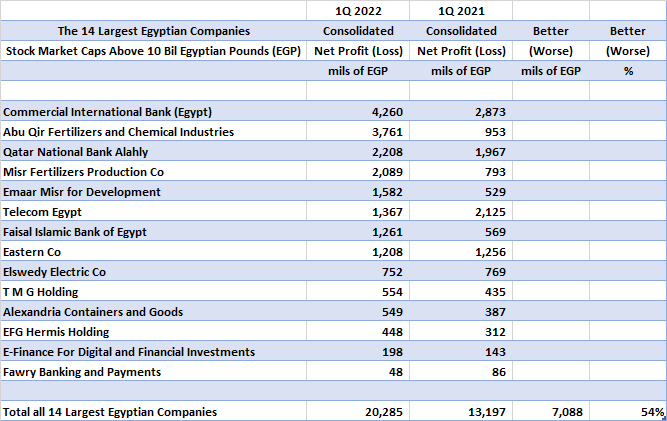Click the 198 value cell
Screen dimensions: 667x421
pos(358,351)
